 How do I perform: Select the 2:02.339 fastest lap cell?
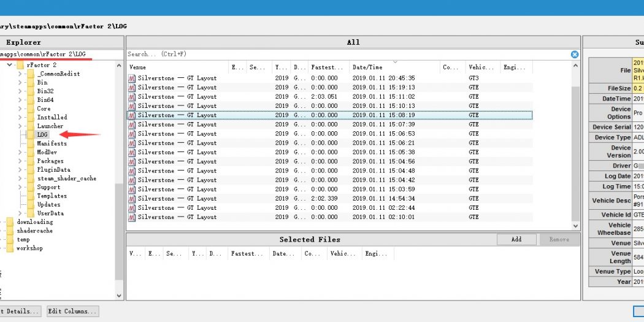(x=324, y=198)
